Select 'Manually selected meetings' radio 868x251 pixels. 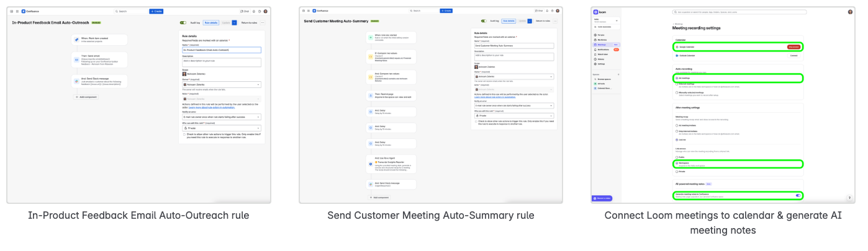[677, 94]
